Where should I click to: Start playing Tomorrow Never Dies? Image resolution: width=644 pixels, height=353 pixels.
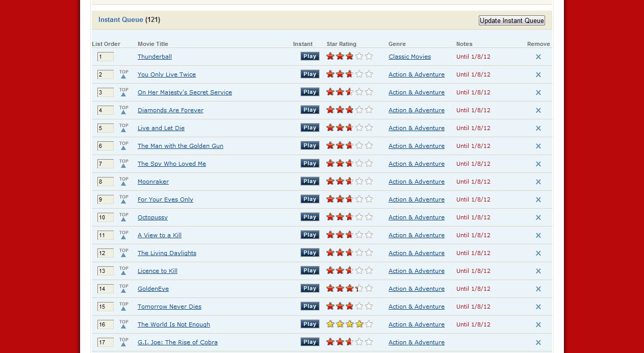310,306
